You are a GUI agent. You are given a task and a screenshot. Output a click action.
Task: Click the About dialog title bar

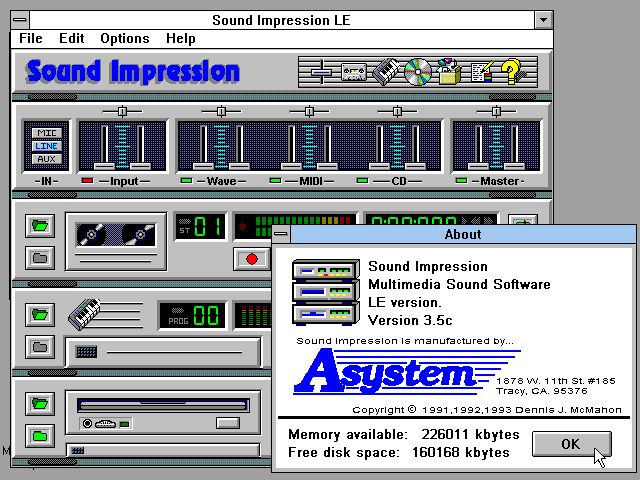click(x=463, y=234)
